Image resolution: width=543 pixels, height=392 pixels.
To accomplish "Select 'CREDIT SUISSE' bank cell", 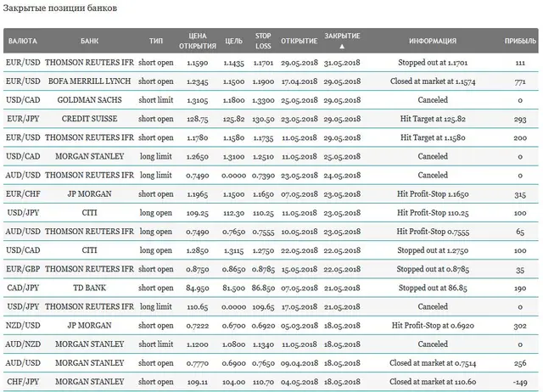I will 89,119.
